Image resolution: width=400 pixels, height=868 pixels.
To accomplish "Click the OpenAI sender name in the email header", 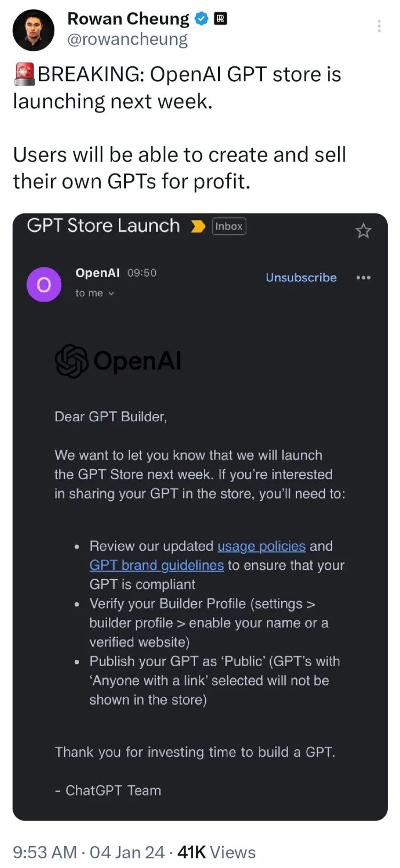I will click(98, 273).
